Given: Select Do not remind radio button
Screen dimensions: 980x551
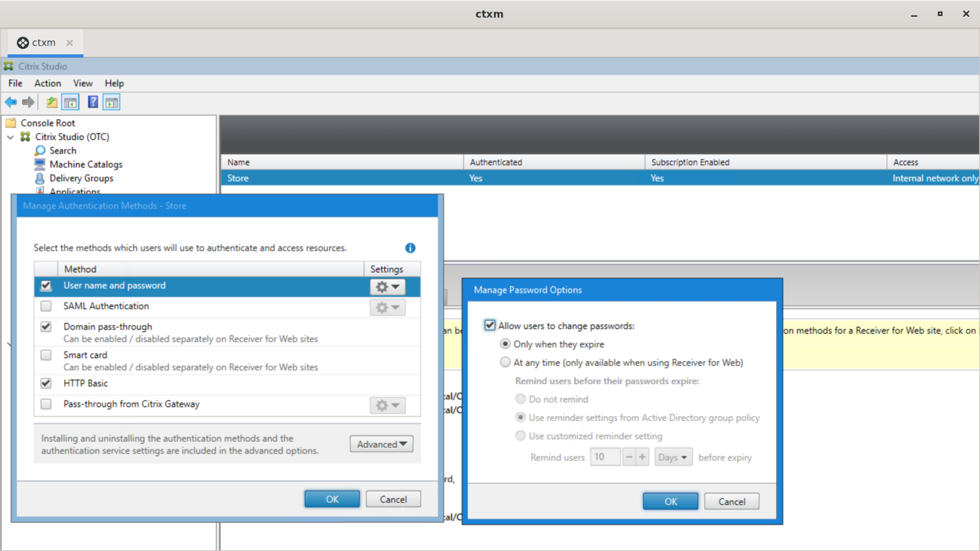Looking at the screenshot, I should 520,399.
